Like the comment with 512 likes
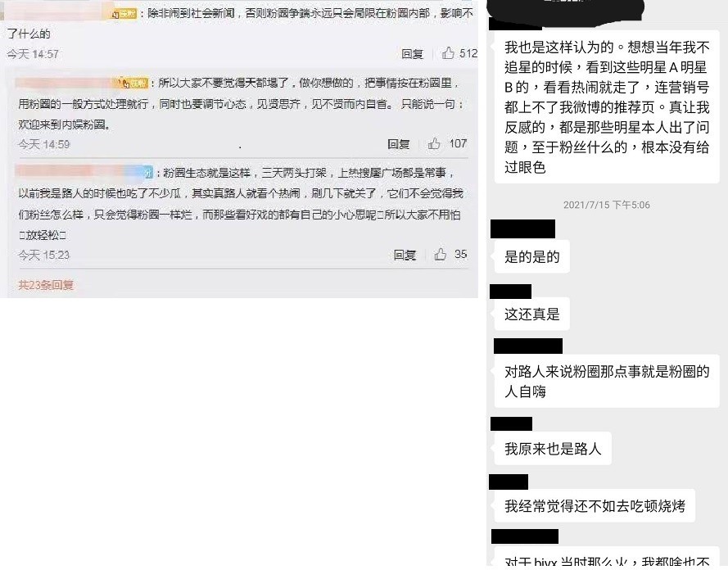 point(448,53)
